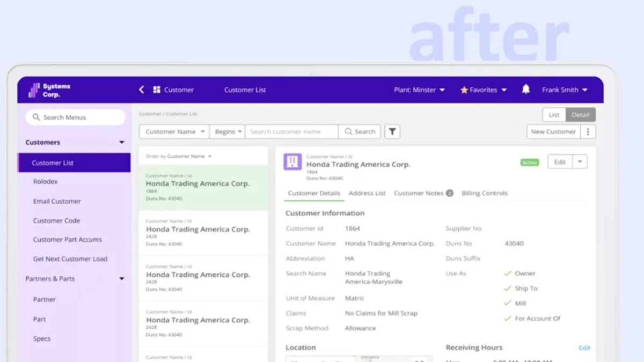
Task: Open the Frank Smith user menu
Action: (565, 90)
